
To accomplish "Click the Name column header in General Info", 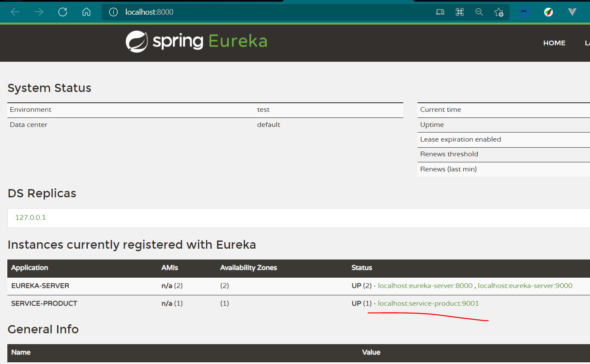I will tap(21, 352).
